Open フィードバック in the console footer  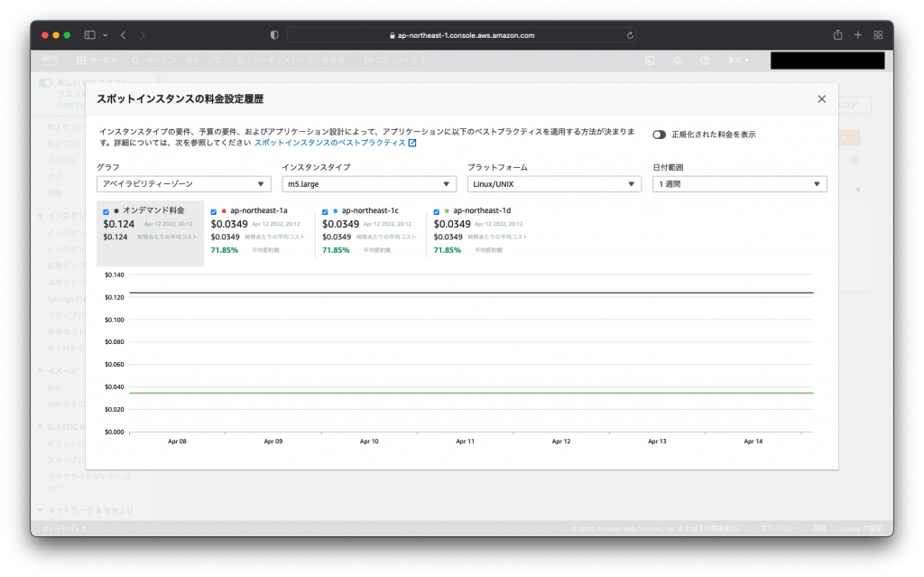(64, 528)
